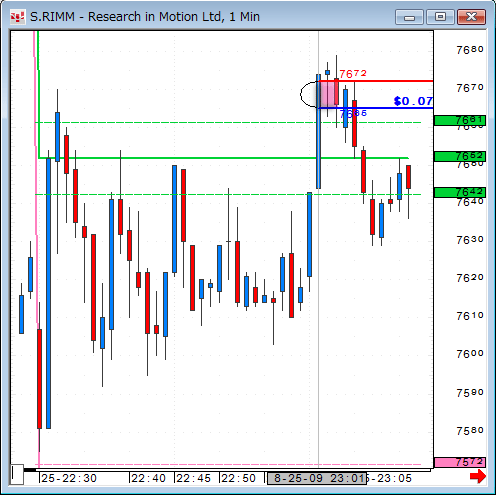Maximize the S.RIMM chart window

coord(440,17)
